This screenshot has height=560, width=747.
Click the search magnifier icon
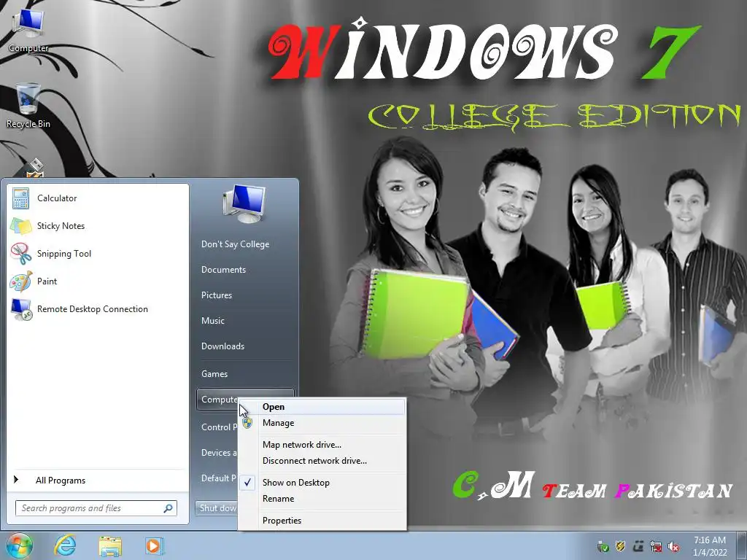coord(168,508)
